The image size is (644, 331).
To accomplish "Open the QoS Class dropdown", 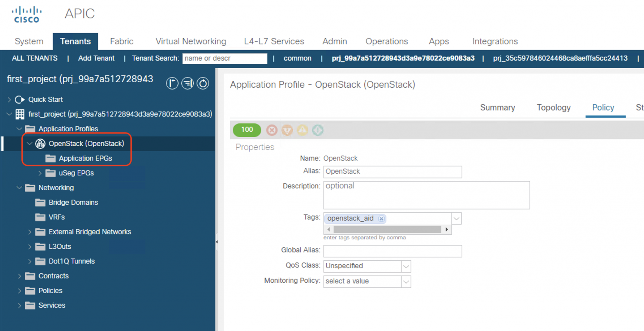I will pos(406,266).
